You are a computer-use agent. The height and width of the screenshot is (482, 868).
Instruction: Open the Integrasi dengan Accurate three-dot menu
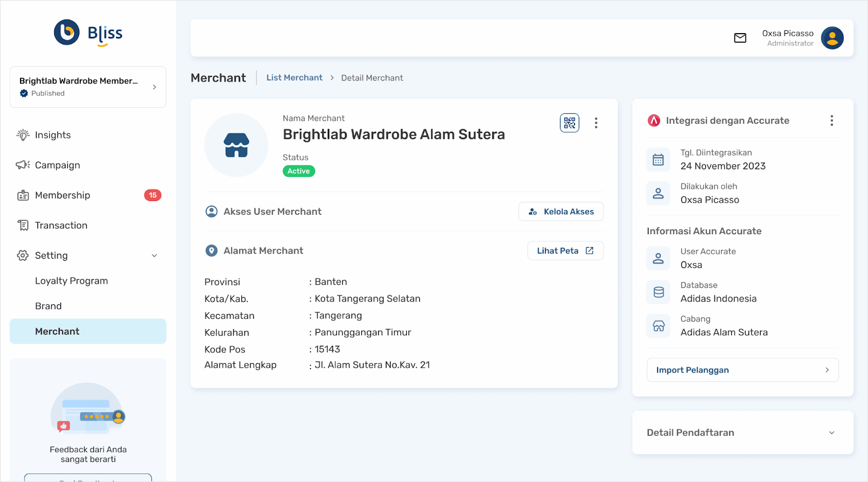click(832, 120)
